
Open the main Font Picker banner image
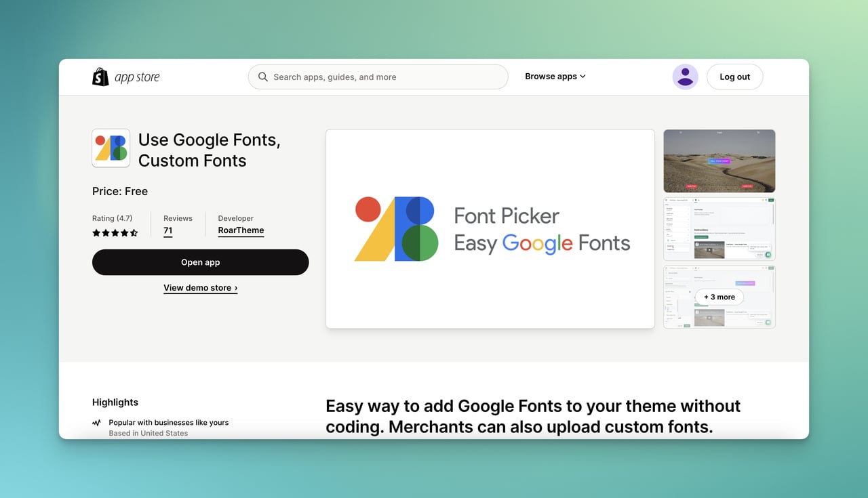[490, 229]
